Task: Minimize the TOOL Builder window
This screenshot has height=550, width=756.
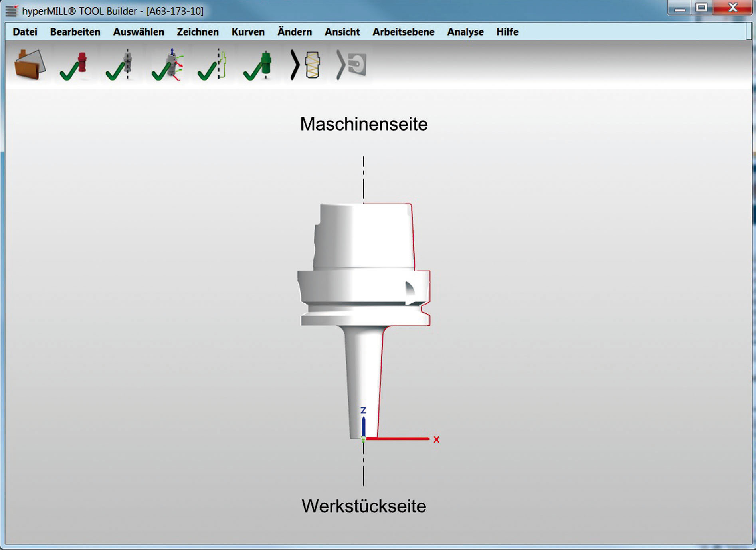Action: coord(680,8)
